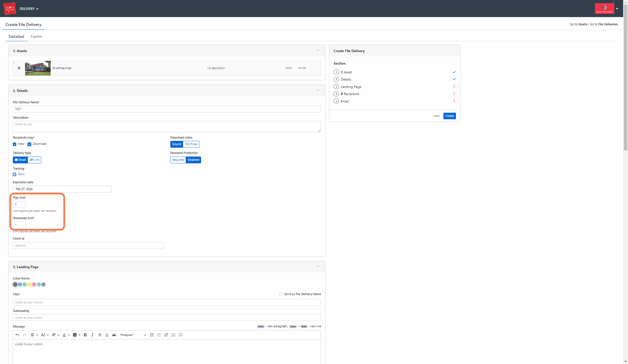This screenshot has width=628, height=364.
Task: Switch to the Detailed tab
Action: [16, 36]
